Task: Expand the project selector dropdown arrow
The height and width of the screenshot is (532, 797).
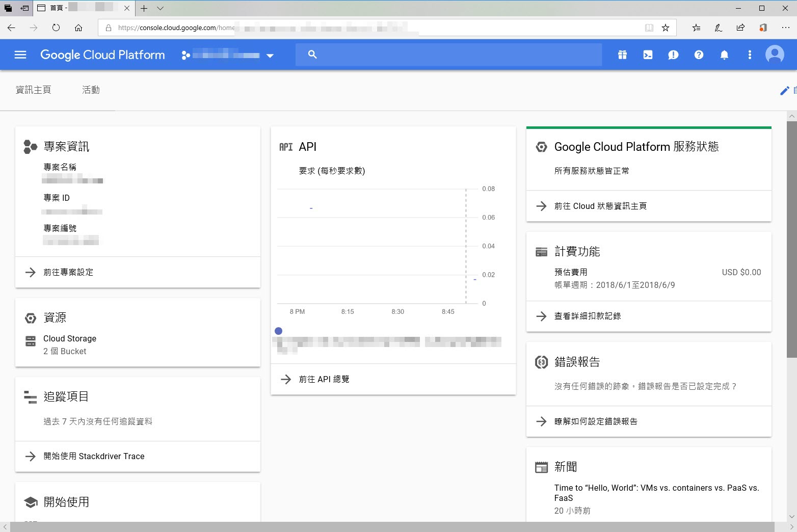Action: pos(270,56)
